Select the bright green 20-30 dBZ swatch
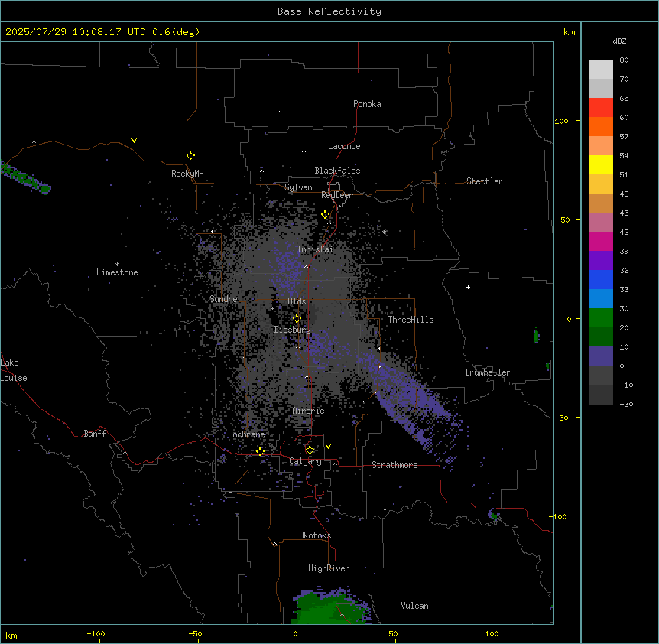Screen dimensions: 659x644 tap(601, 318)
